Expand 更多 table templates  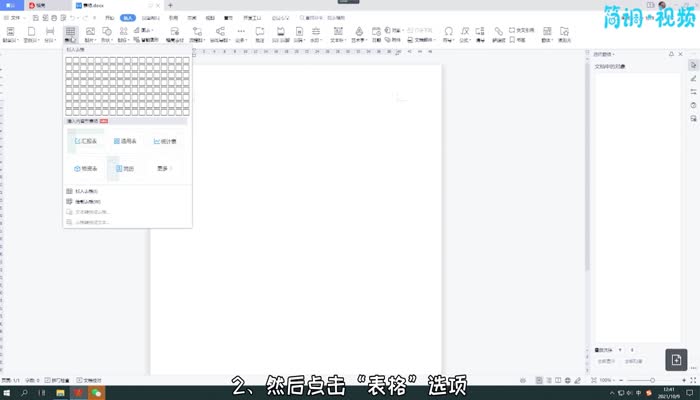point(164,169)
